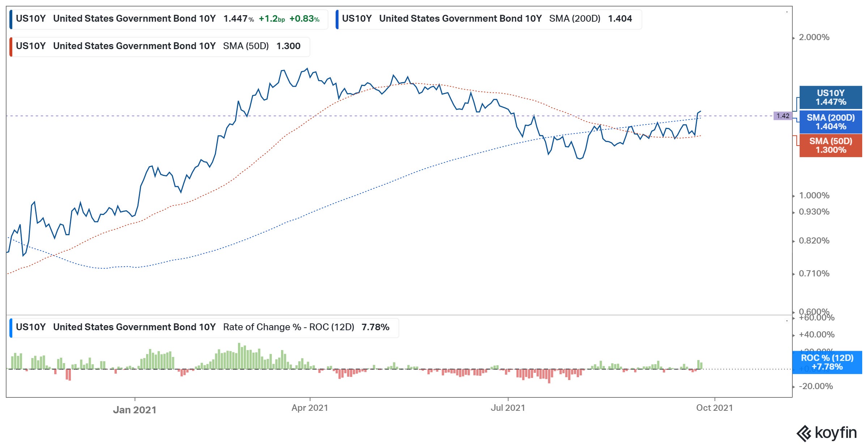The image size is (868, 448).
Task: Click the ROC % (12D) +7.78% axis tag
Action: tap(827, 362)
